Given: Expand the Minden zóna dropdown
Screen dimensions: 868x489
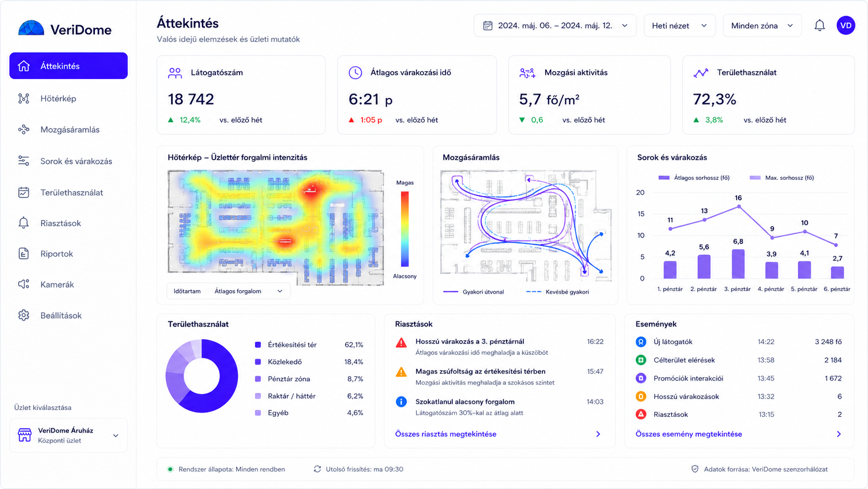Looking at the screenshot, I should point(762,25).
